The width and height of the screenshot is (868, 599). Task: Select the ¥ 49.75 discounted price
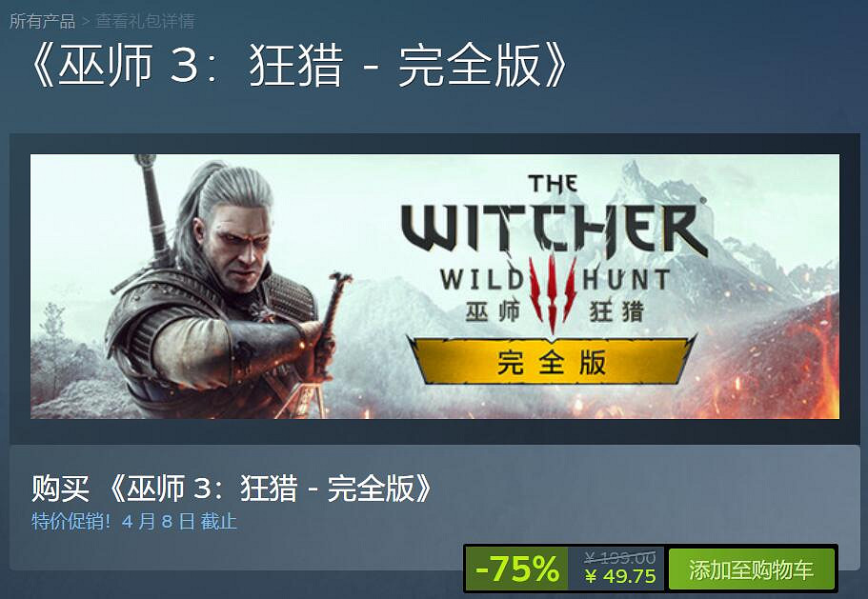[620, 576]
